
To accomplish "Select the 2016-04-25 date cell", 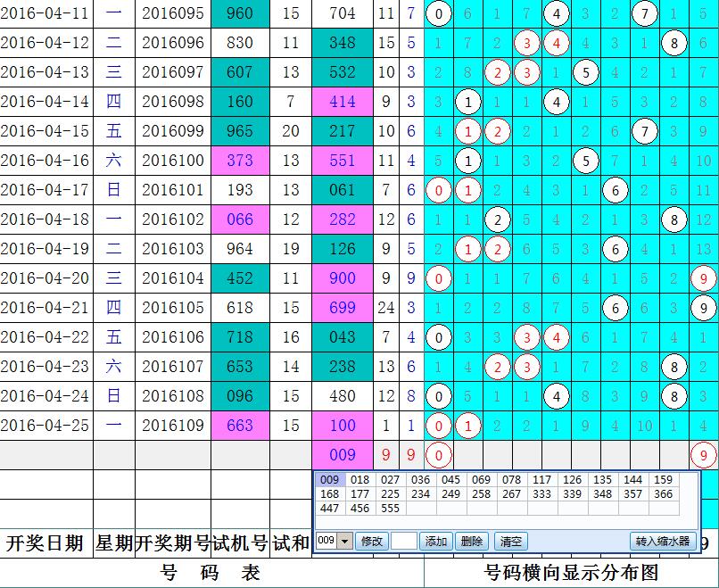I will [x=45, y=426].
